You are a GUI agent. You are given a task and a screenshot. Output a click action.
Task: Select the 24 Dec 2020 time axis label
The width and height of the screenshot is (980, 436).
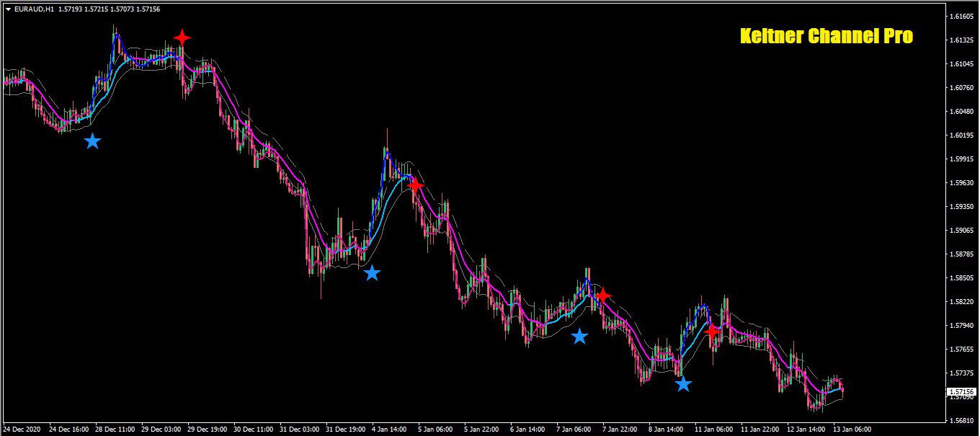point(23,429)
